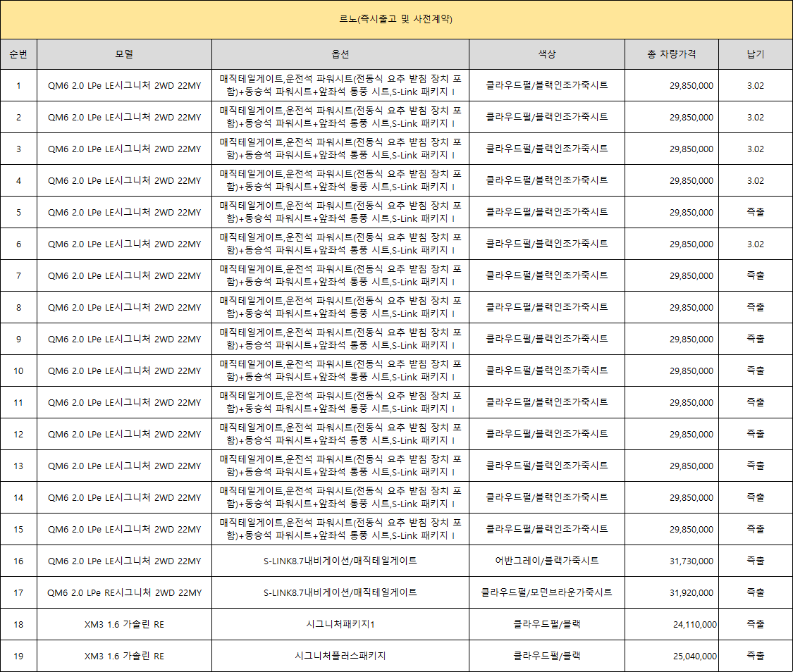
Task: Select the option cell in row 4
Action: [340, 180]
